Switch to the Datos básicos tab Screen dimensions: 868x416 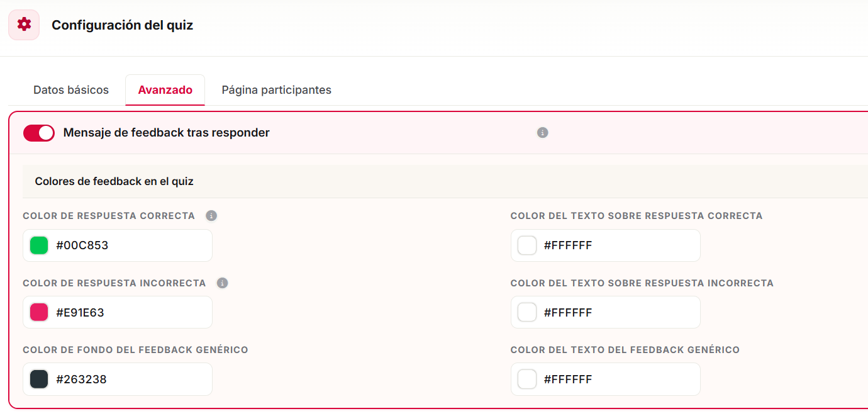71,90
